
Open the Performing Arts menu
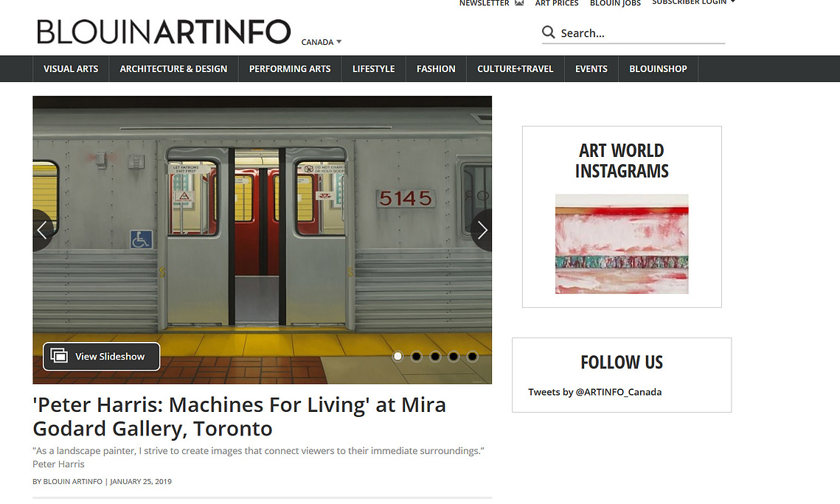coord(290,69)
